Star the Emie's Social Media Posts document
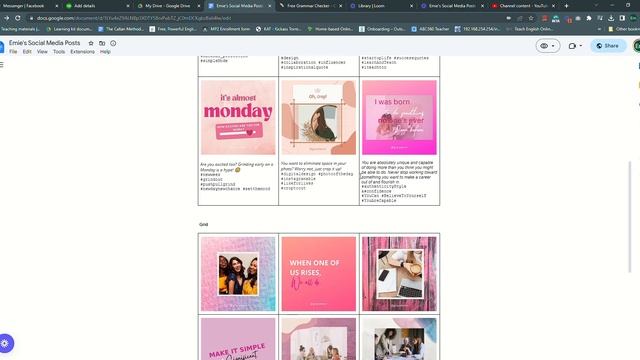 91,43
